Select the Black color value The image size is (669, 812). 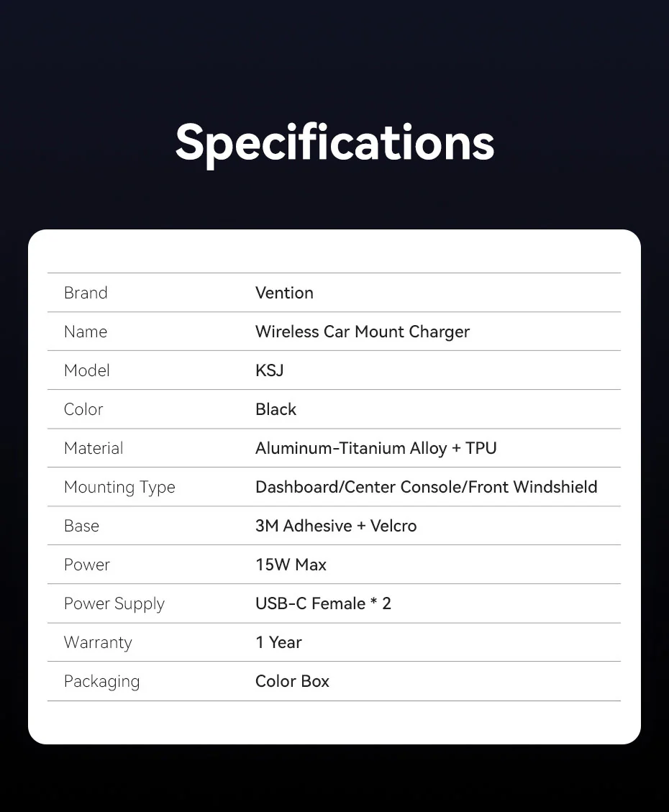coord(276,409)
